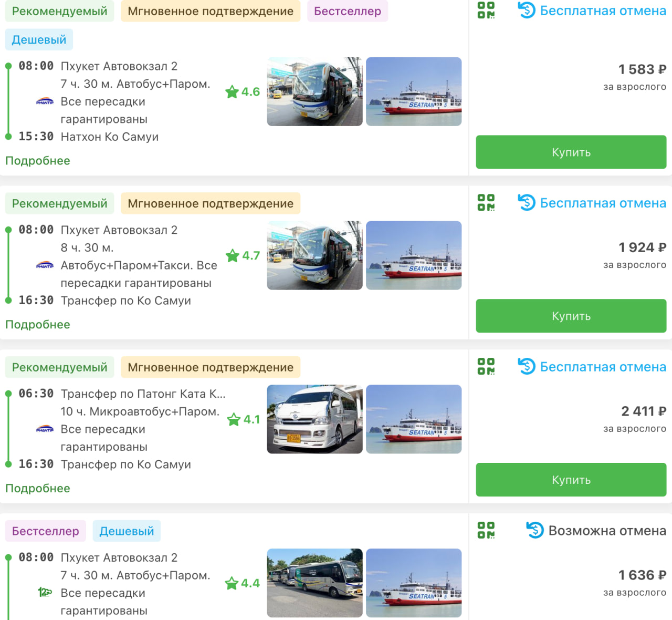Click the QR code icon on the 1 636 ₽ offer
Viewport: 672px width, 620px height.
point(486,530)
